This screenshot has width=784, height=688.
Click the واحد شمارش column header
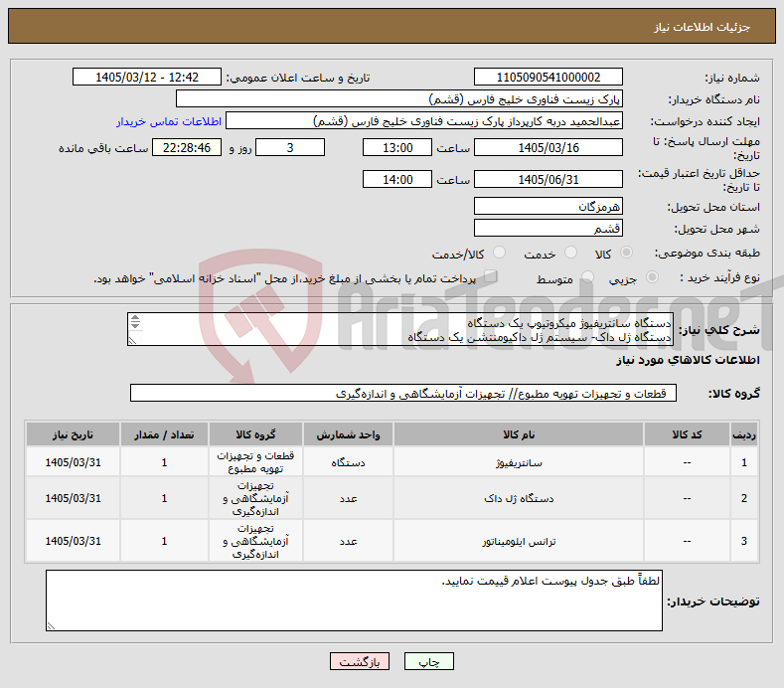point(348,434)
